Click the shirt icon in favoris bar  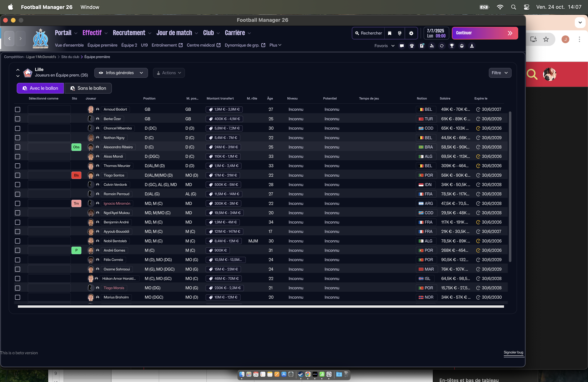click(x=412, y=46)
